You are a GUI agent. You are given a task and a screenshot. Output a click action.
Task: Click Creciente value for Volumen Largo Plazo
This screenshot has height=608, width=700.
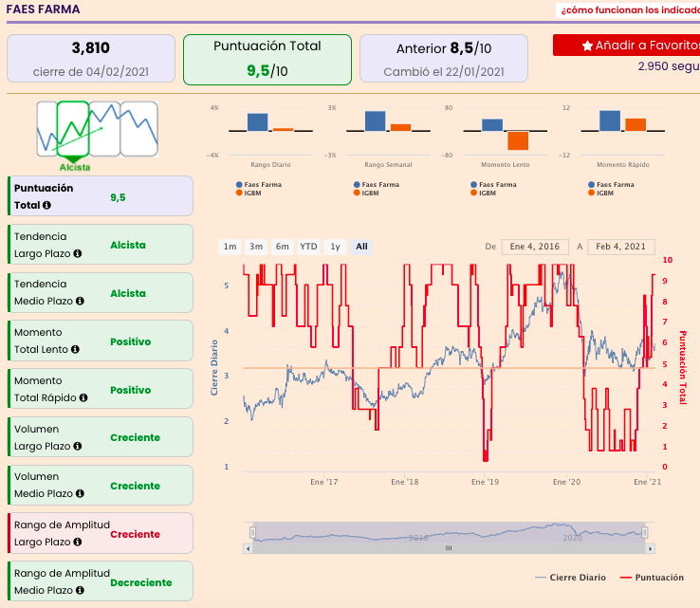coord(136,437)
